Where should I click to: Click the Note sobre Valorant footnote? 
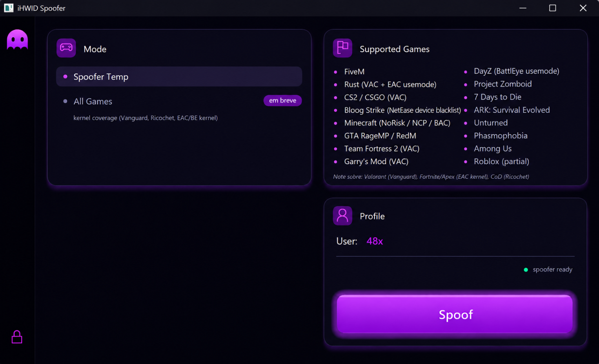431,177
